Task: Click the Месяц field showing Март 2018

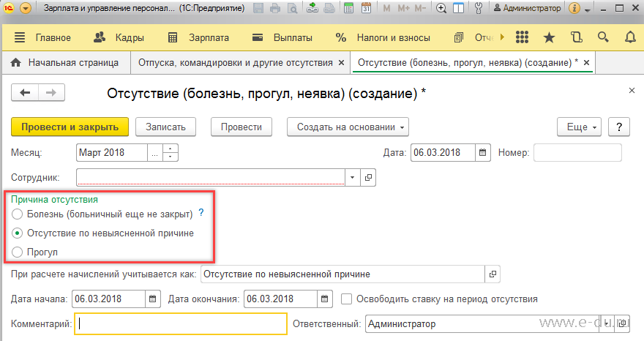Action: pos(112,153)
